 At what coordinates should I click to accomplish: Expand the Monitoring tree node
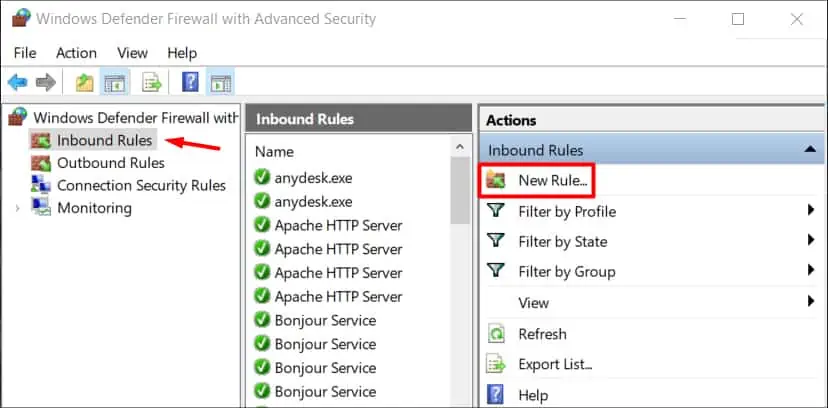17,208
